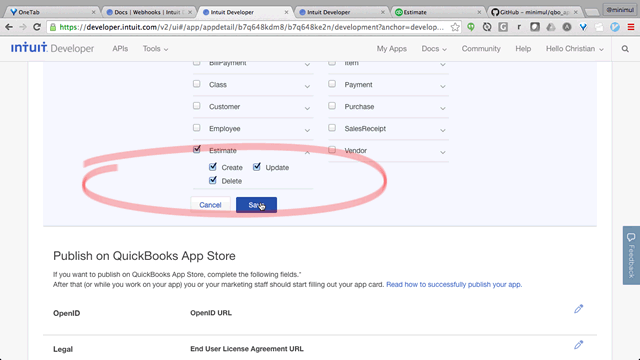Switch to the OneTab browser tab
The image size is (640, 360).
click(x=51, y=12)
